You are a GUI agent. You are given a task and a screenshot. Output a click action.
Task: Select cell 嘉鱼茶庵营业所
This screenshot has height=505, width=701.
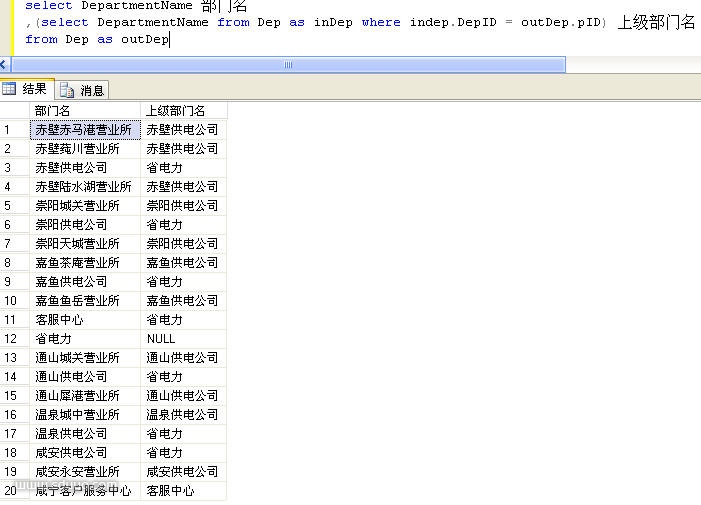85,263
